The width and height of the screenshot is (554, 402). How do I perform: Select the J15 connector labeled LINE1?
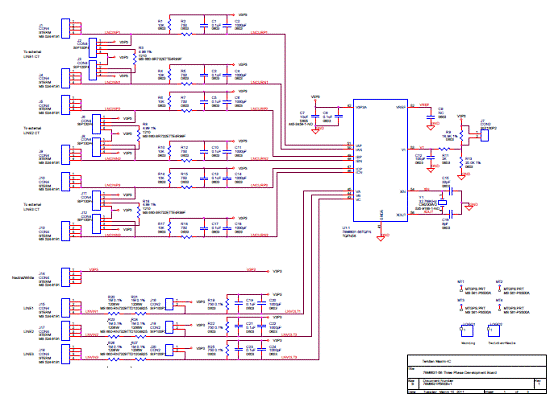65,308
